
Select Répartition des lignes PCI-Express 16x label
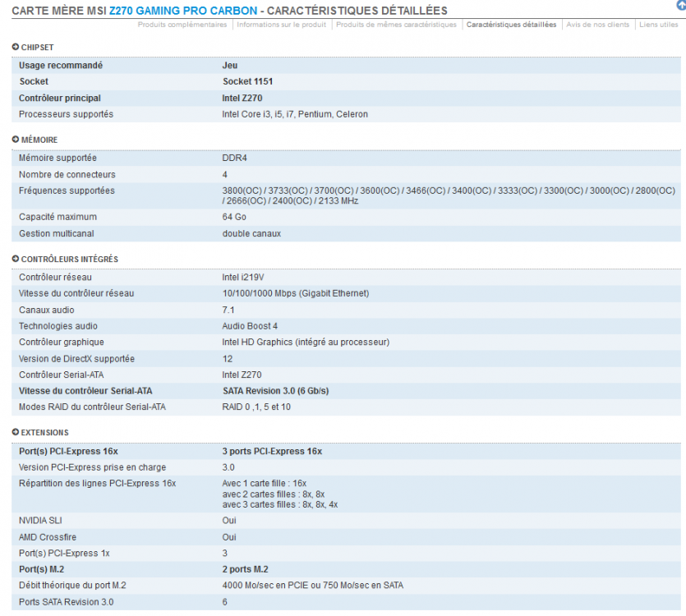97,484
